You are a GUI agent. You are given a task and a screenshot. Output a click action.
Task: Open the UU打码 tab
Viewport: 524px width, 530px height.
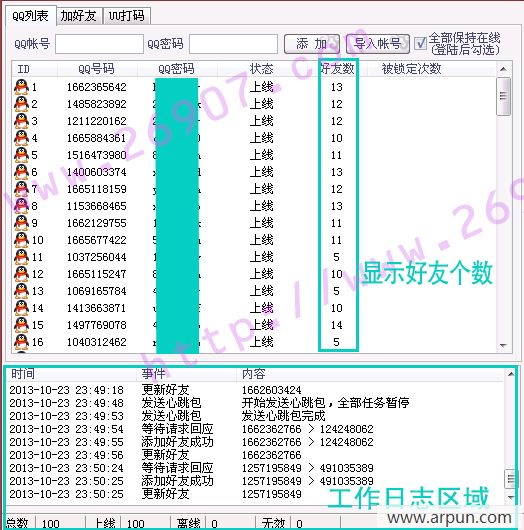tap(127, 16)
